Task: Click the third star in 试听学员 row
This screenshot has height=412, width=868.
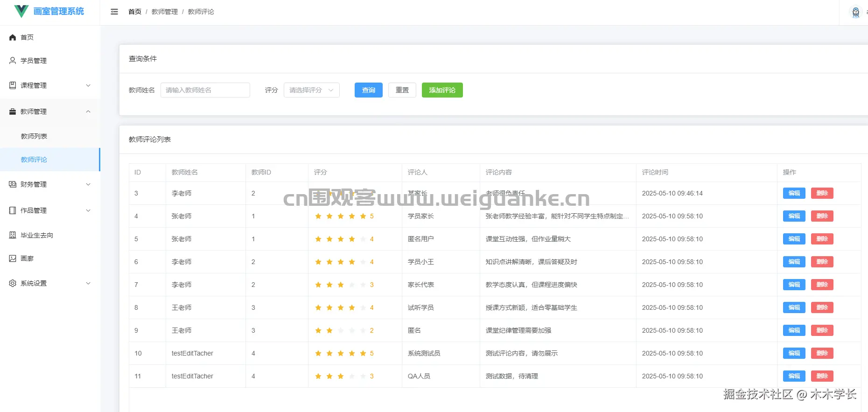Action: (x=341, y=307)
